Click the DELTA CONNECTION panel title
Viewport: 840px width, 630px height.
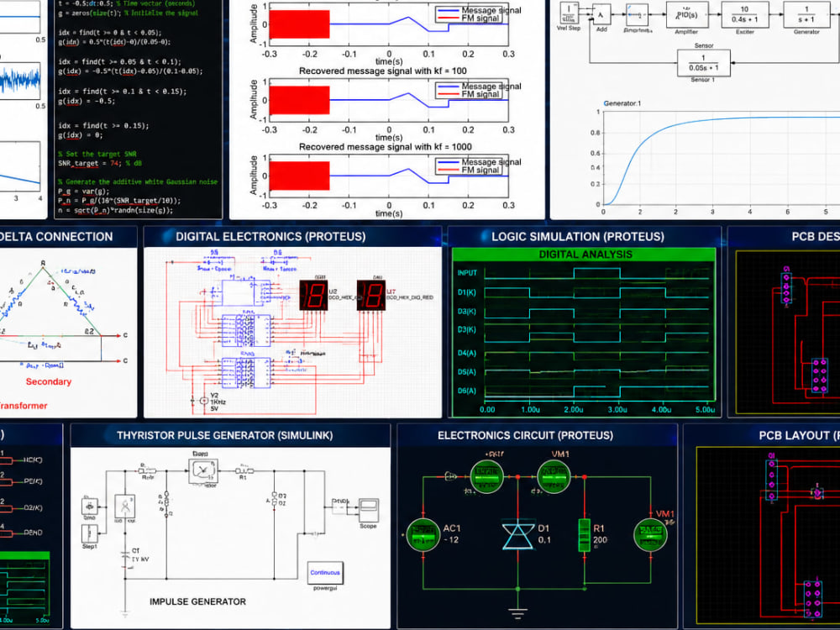(55, 237)
